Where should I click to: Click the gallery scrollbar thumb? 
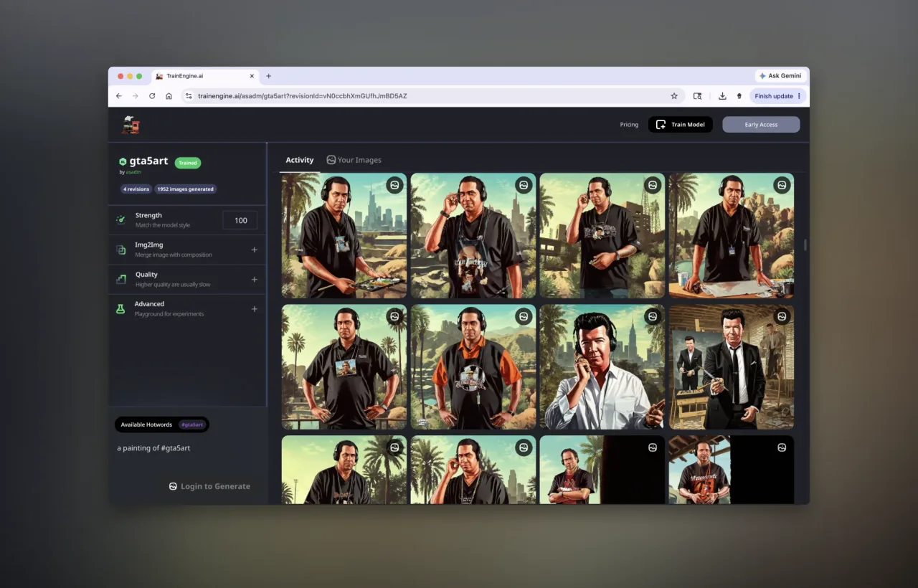pos(805,245)
